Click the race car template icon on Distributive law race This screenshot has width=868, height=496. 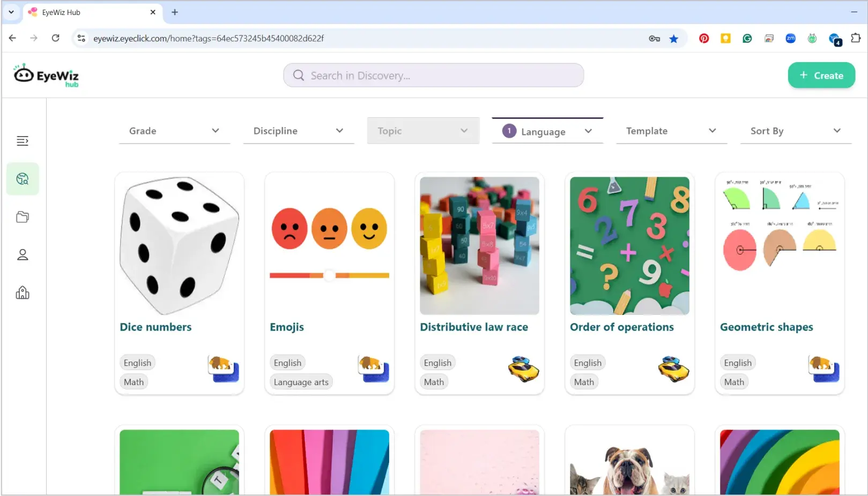pos(523,370)
